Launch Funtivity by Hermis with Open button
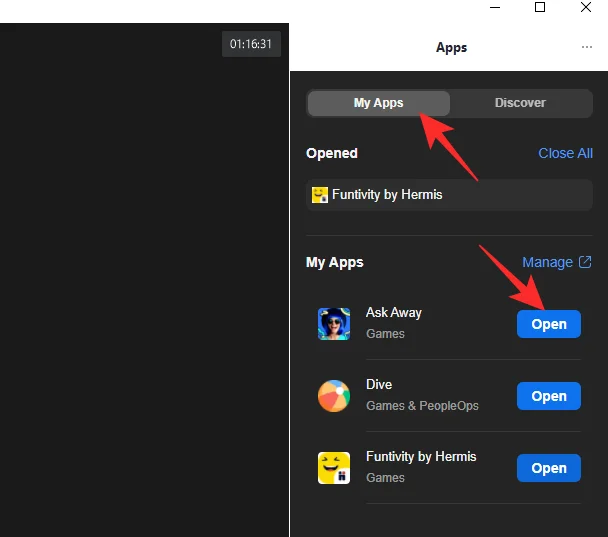 (548, 468)
